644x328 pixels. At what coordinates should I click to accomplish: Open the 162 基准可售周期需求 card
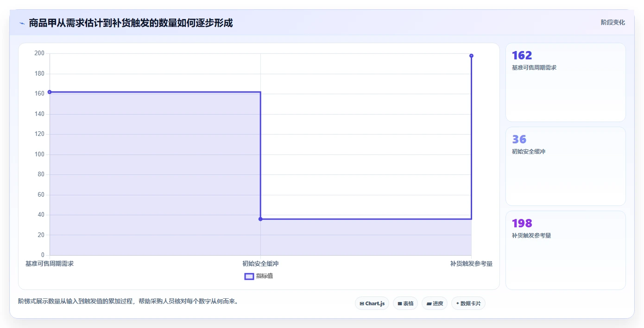(565, 82)
